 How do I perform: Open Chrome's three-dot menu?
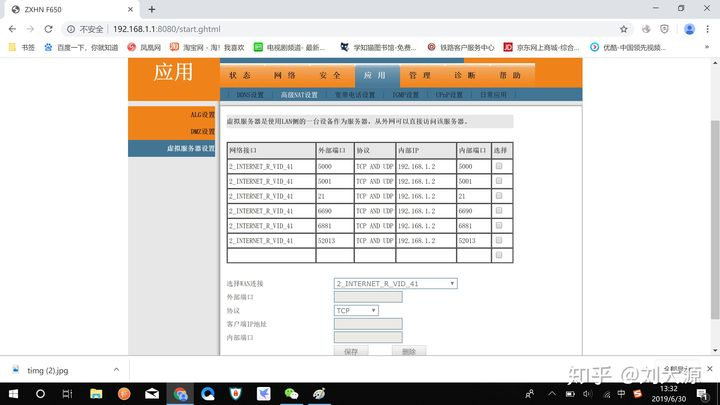pos(708,29)
